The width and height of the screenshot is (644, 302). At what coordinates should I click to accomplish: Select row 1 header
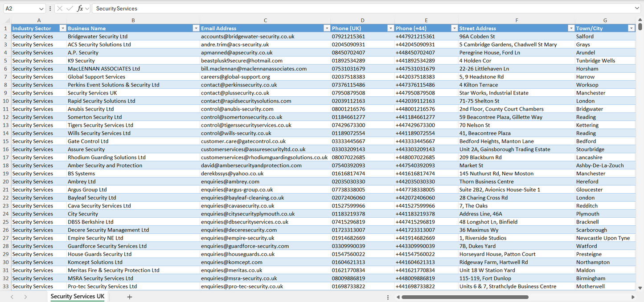pyautogui.click(x=6, y=28)
